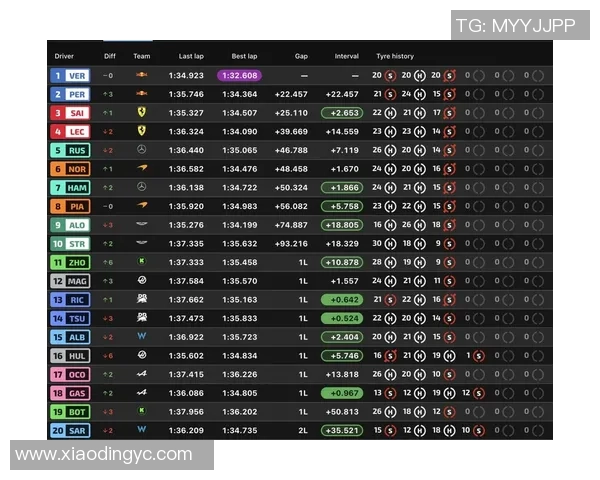Screen dimensions: 600x480
Task: Click the ZHO driver badge
Action: pos(70,262)
